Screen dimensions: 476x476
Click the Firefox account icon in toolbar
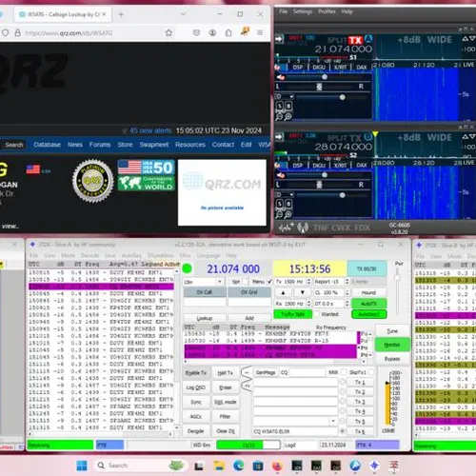point(212,32)
